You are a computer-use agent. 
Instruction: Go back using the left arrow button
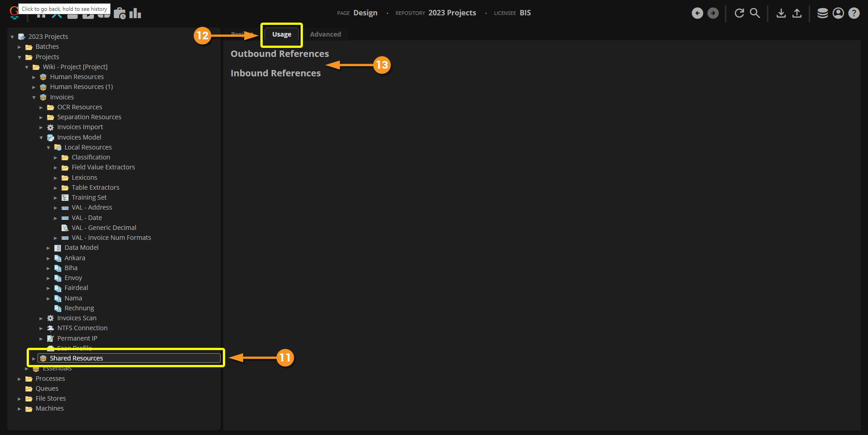(698, 13)
